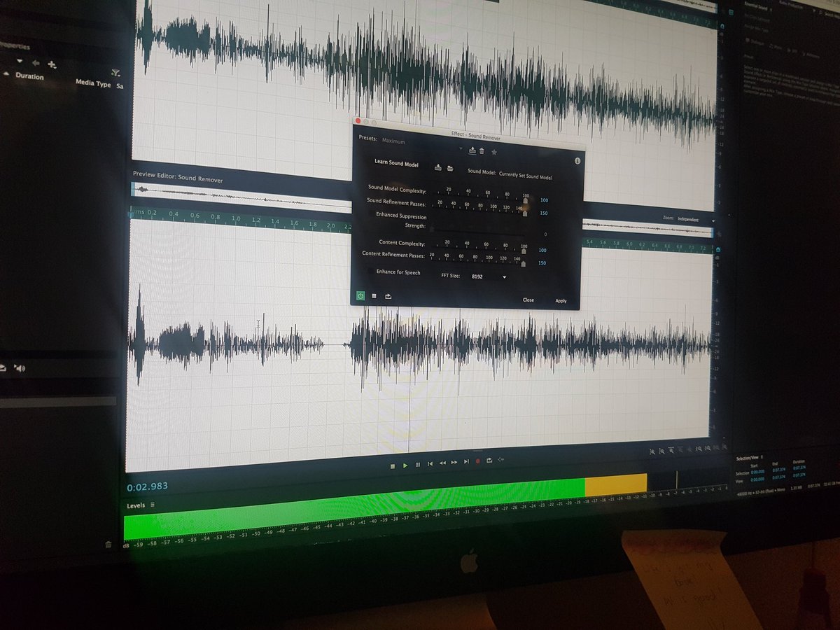Click the Sound Refinement Passes value 150
Image resolution: width=840 pixels, height=630 pixels.
tap(542, 213)
